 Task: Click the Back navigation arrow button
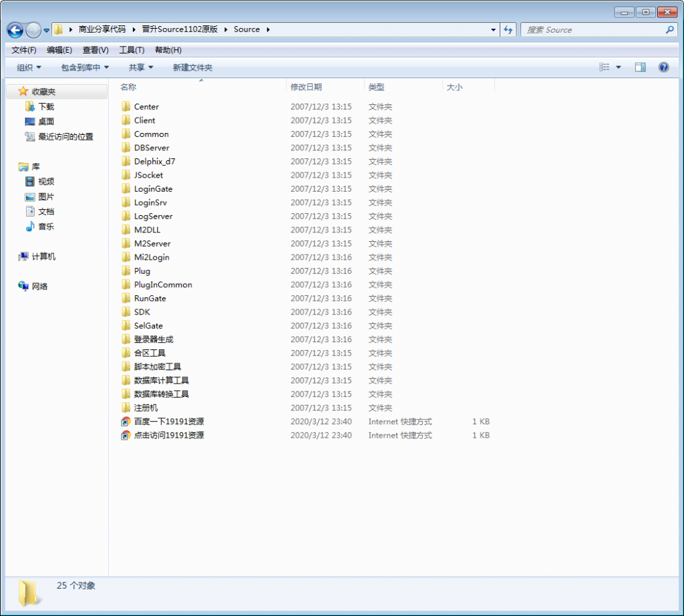[15, 30]
